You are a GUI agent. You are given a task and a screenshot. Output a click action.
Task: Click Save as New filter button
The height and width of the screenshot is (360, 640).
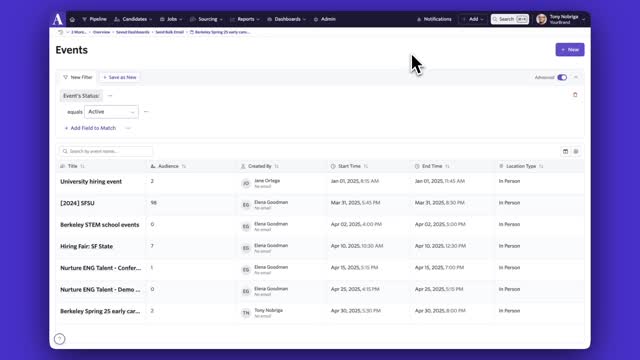pyautogui.click(x=120, y=77)
